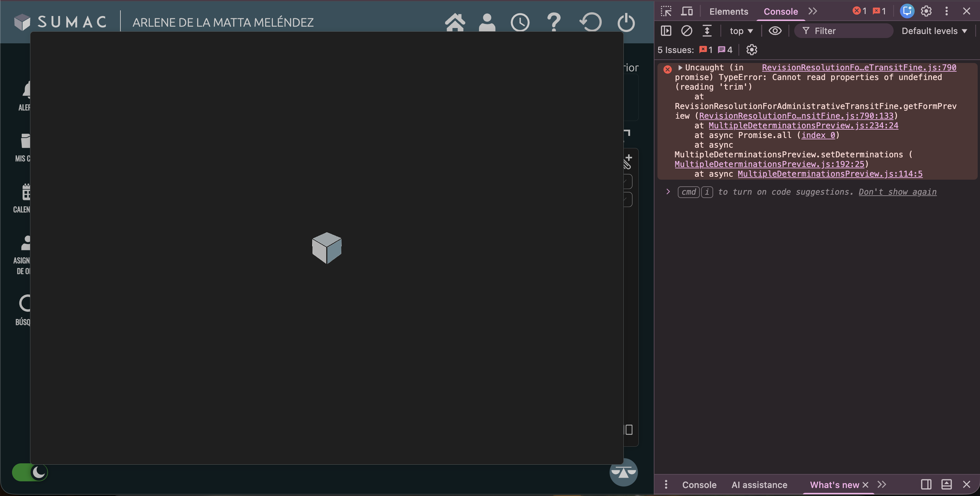Image resolution: width=980 pixels, height=496 pixels.
Task: Click the refresh circular arrow icon
Action: pos(591,22)
